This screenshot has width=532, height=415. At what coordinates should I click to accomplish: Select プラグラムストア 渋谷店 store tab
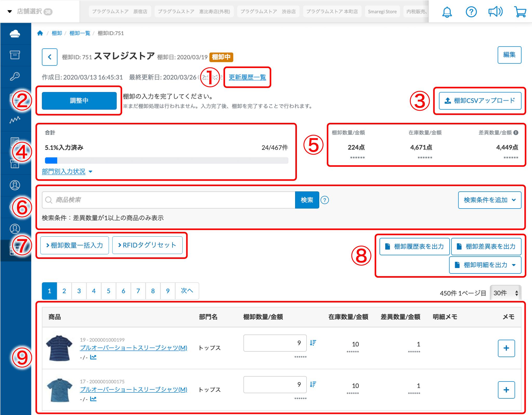[x=268, y=12]
